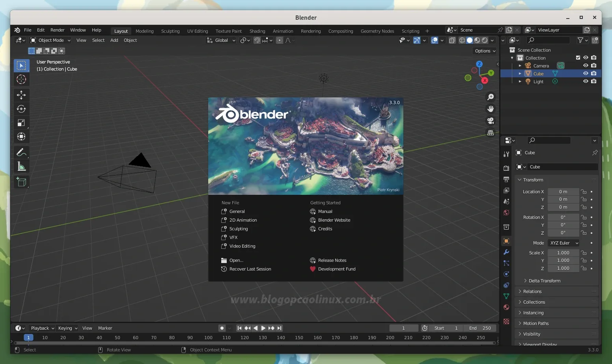Open the Render properties tab
The width and height of the screenshot is (612, 364).
(506, 168)
